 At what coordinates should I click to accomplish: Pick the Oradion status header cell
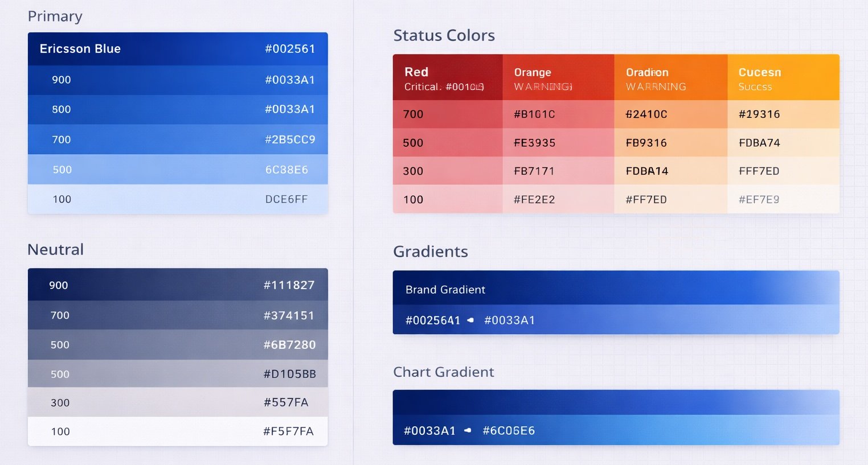coord(671,77)
